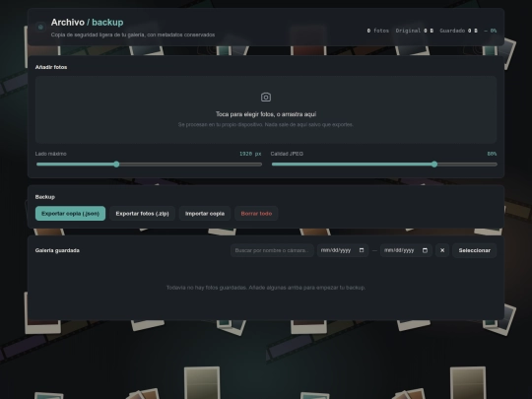Click the Lado máximo slider handle
This screenshot has height=399, width=532.
pyautogui.click(x=116, y=165)
